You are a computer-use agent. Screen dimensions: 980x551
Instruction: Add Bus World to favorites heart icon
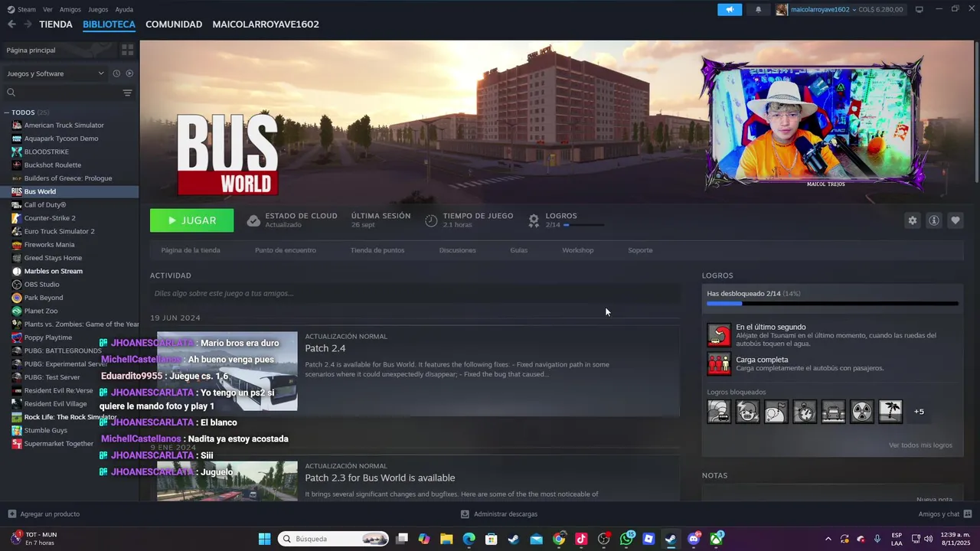955,220
